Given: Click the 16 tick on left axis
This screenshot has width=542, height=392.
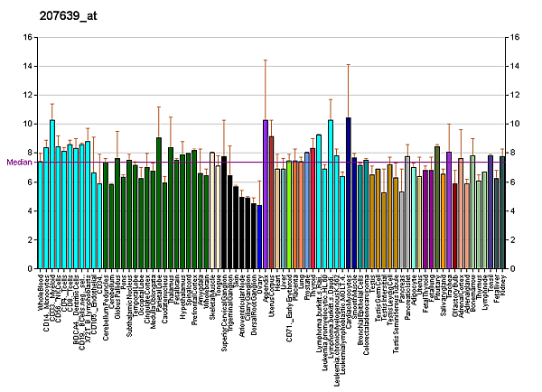Looking at the screenshot, I should (28, 37).
